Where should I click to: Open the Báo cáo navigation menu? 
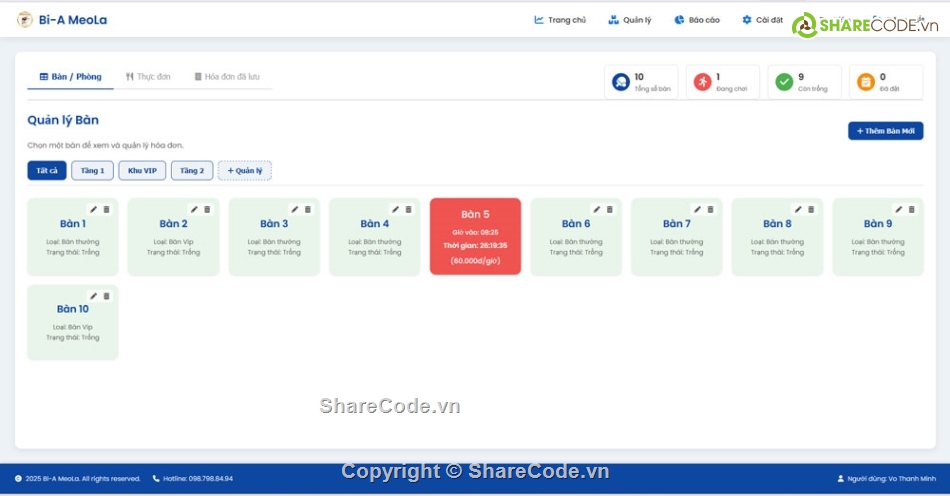click(x=697, y=20)
